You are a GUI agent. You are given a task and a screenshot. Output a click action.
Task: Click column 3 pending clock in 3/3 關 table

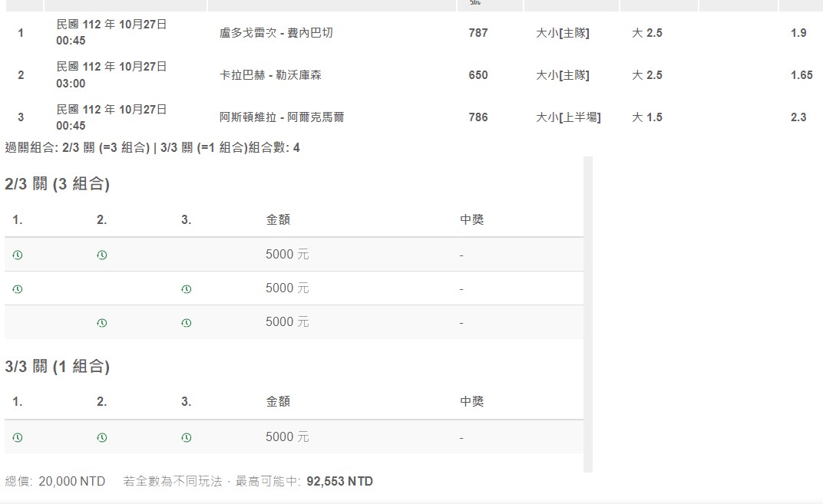(187, 437)
